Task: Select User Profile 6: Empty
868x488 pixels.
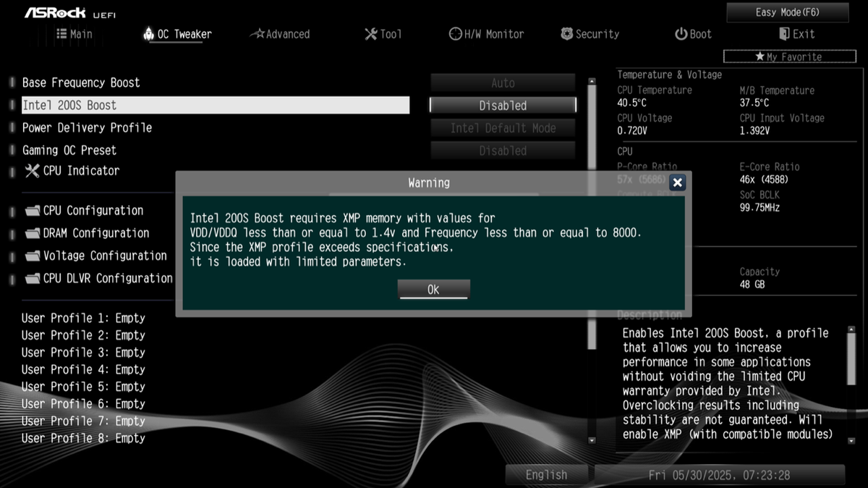Action: 83,404
